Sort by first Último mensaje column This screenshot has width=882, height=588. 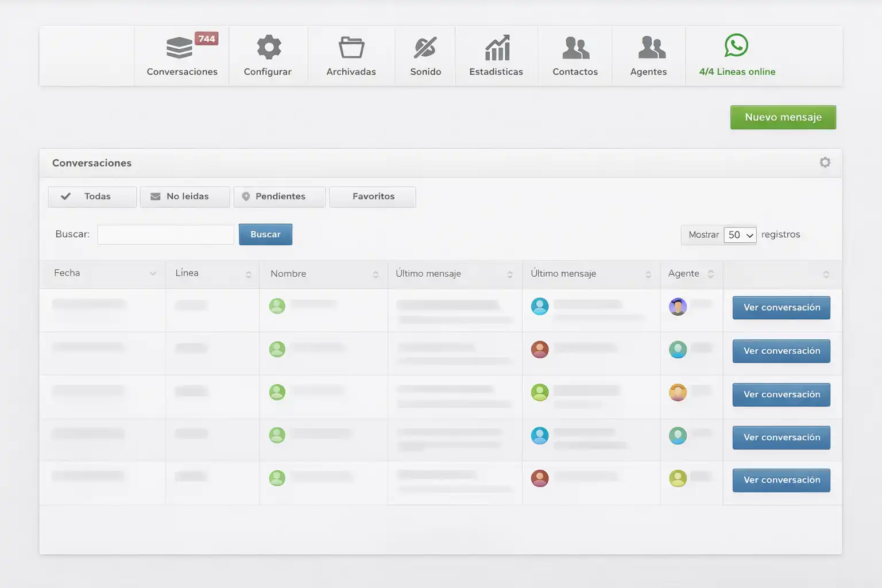click(455, 274)
